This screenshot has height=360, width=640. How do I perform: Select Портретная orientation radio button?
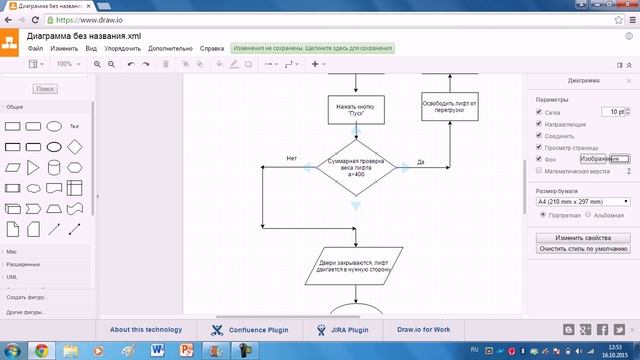coord(543,215)
